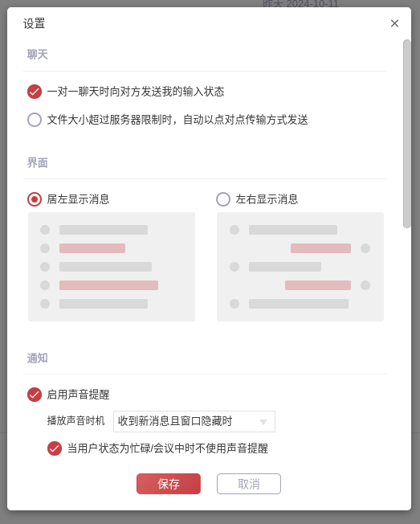Open the 播放声音时机 dropdown
Screen dimensions: 420x524
[194, 421]
